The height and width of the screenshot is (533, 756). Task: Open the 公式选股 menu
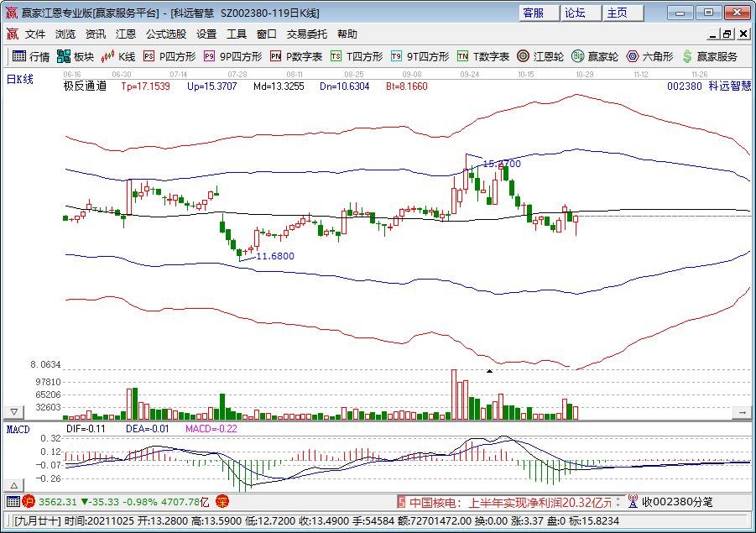(x=165, y=34)
